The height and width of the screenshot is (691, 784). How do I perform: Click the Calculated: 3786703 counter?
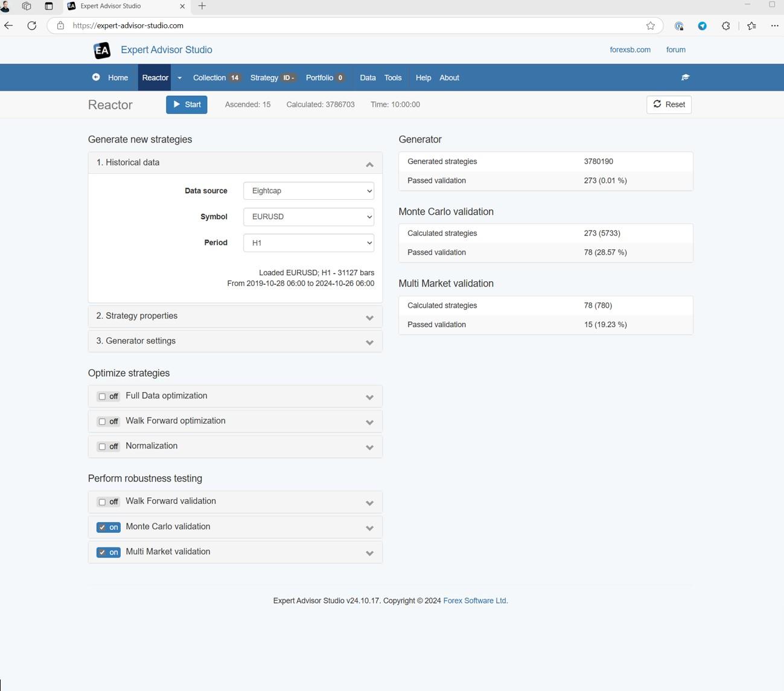[x=320, y=104]
